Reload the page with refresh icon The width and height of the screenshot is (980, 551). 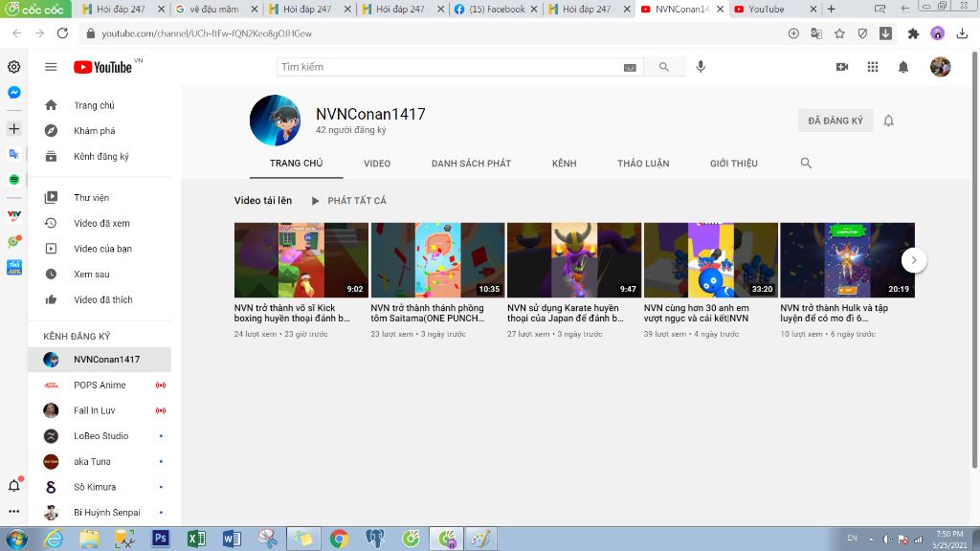(x=62, y=33)
